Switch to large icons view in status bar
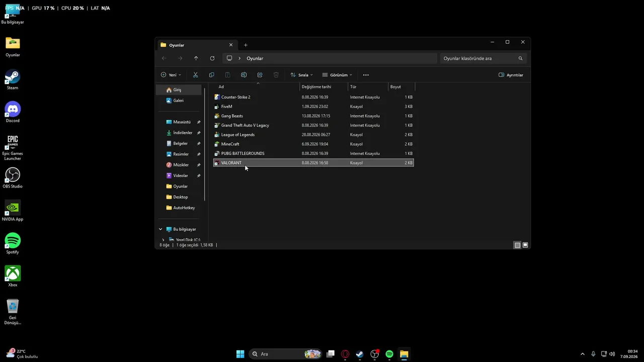644x362 pixels. [x=525, y=245]
